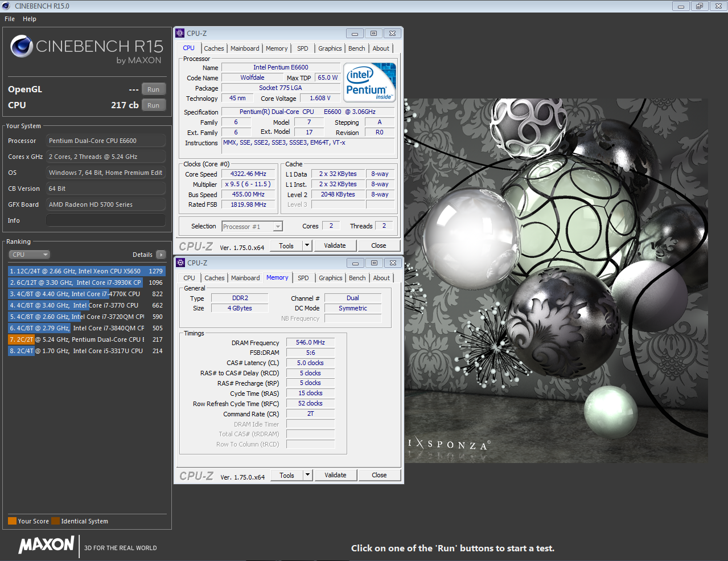Click the empty Info input field

[x=106, y=220]
